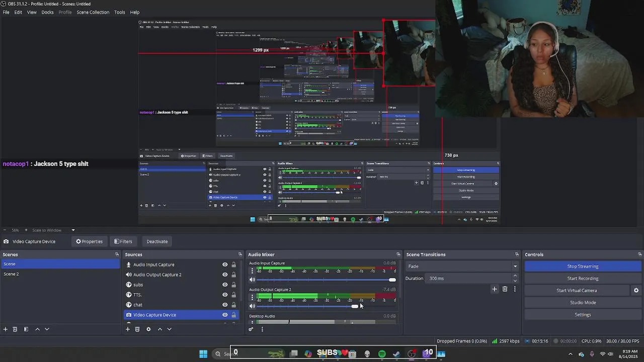The height and width of the screenshot is (362, 644).
Task: Move scene up arrow in Scenes panel
Action: pos(37,329)
